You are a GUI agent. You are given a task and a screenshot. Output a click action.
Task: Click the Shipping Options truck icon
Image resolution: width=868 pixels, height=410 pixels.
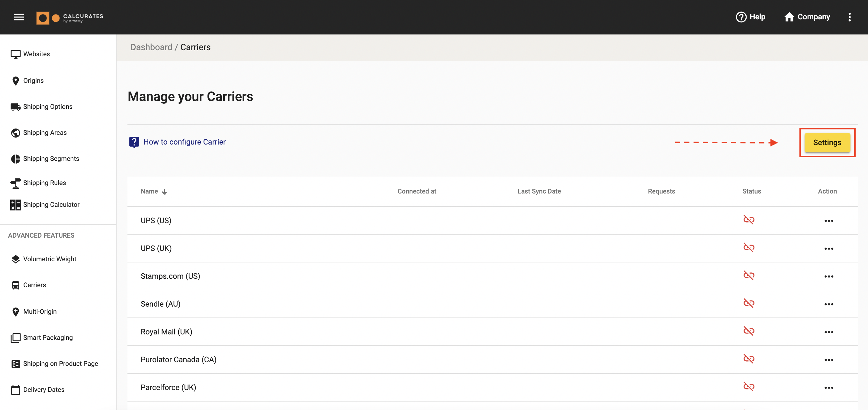tap(15, 107)
